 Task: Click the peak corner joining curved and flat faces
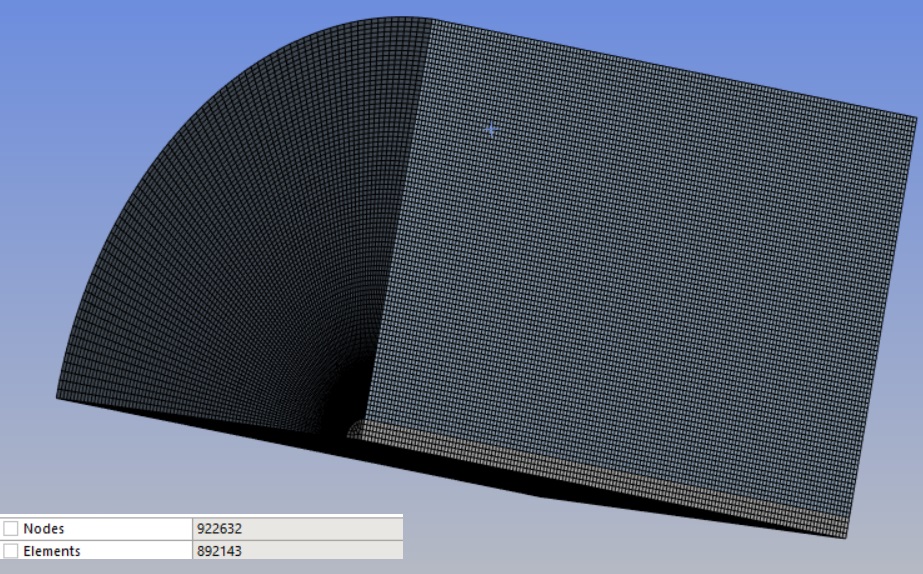click(432, 21)
